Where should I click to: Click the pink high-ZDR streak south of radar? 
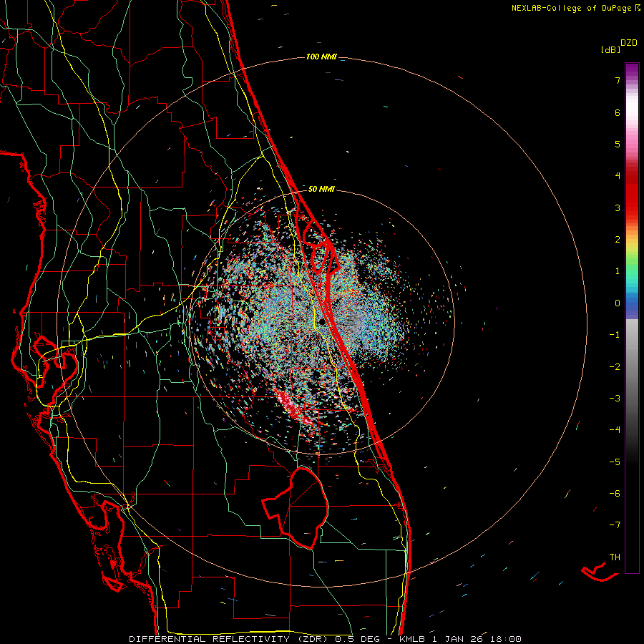293,408
